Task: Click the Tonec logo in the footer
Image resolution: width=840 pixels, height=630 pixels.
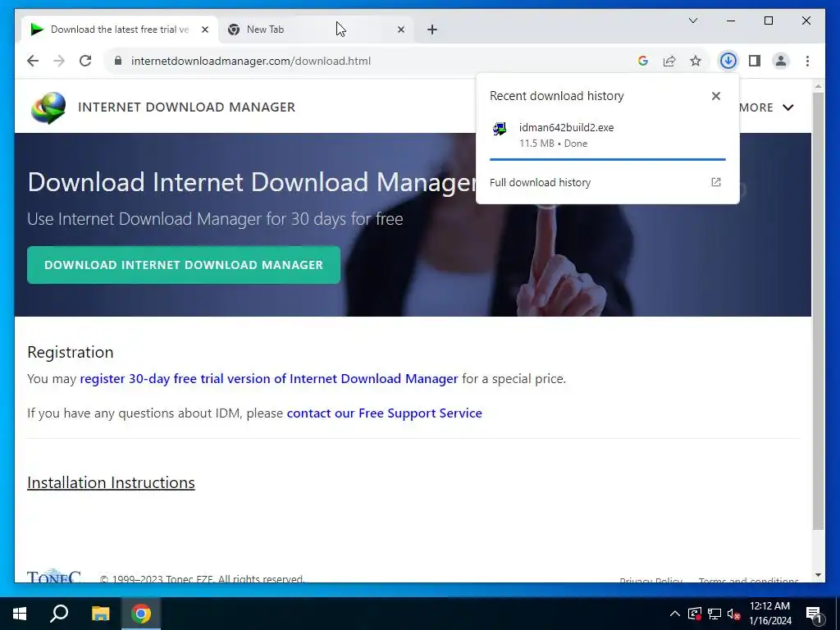Action: point(53,576)
